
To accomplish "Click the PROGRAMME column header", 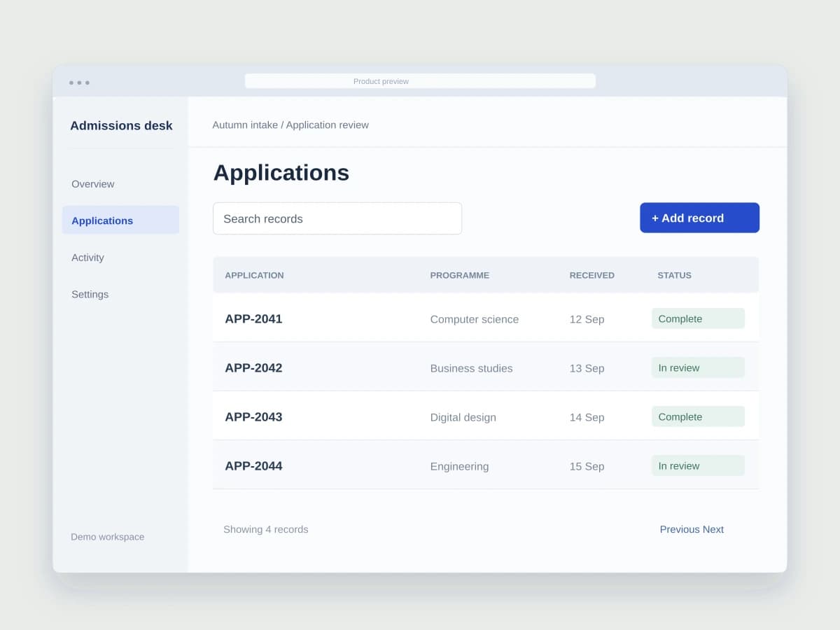I will (459, 275).
